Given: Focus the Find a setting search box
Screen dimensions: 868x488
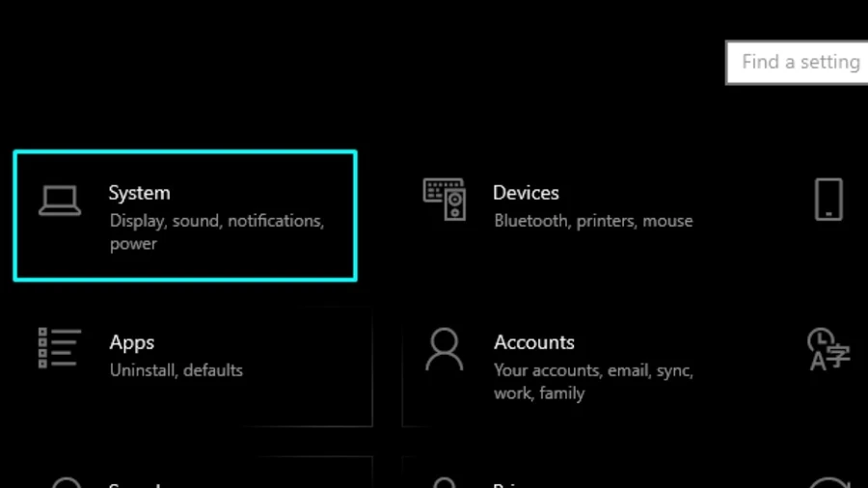Looking at the screenshot, I should coord(797,62).
